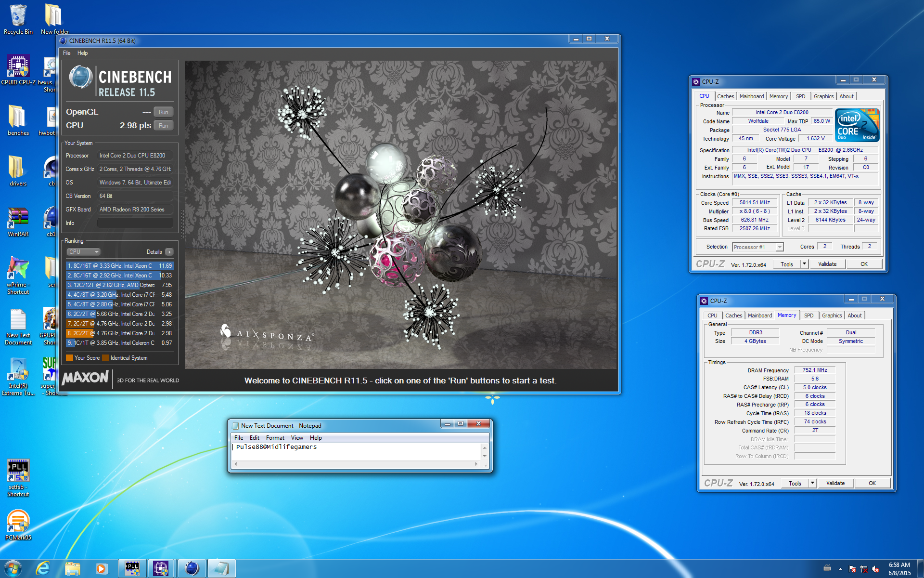Click the Details arrow icon in Ranking

tap(169, 252)
